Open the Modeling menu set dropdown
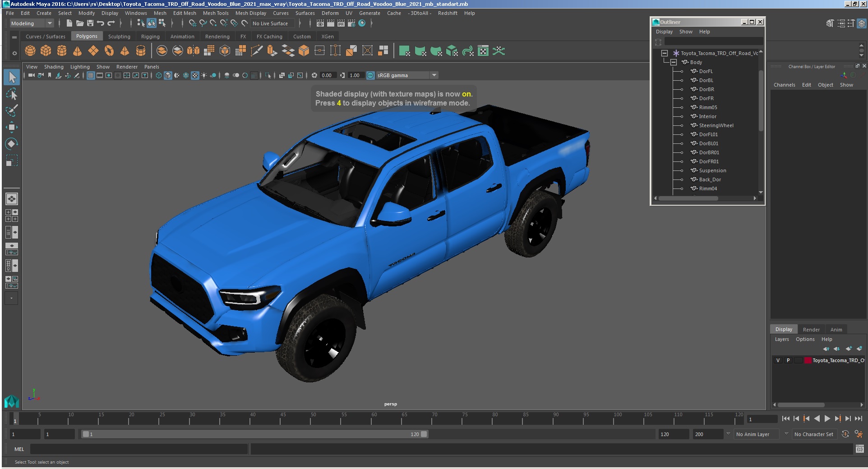 (x=32, y=23)
